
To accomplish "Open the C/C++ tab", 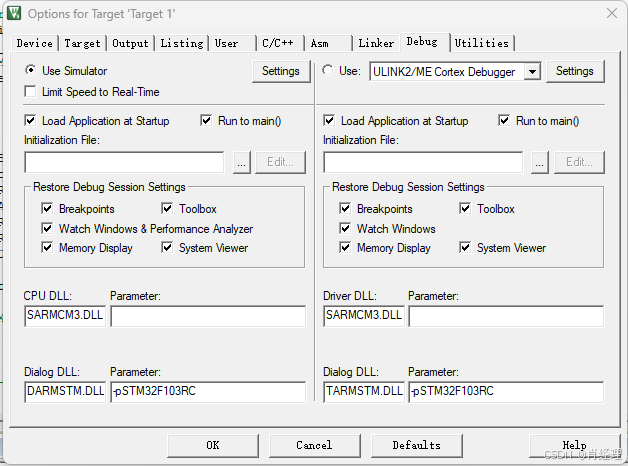I will 280,43.
